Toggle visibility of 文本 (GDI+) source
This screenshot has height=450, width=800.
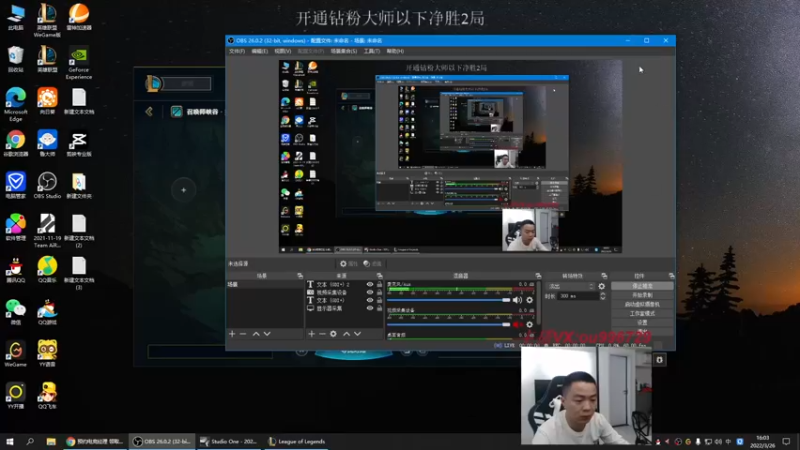pos(370,300)
